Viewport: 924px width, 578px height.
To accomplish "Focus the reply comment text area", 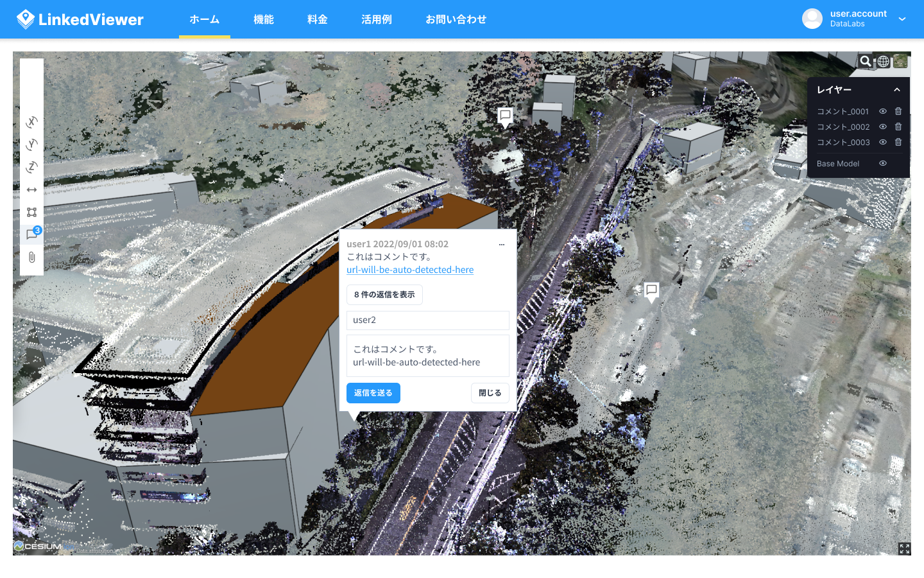I will [428, 356].
